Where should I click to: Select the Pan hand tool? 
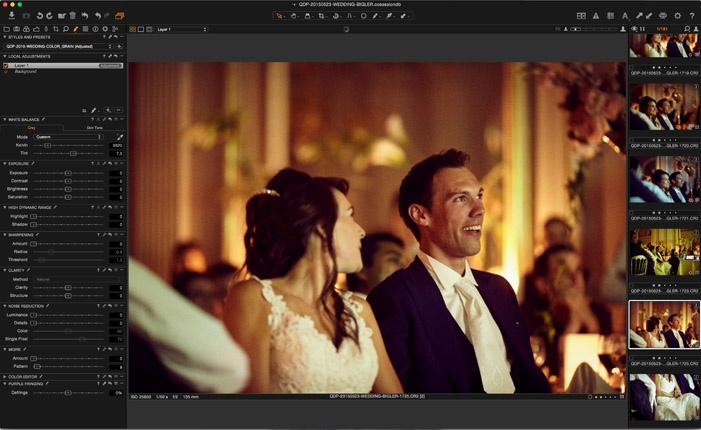click(294, 16)
